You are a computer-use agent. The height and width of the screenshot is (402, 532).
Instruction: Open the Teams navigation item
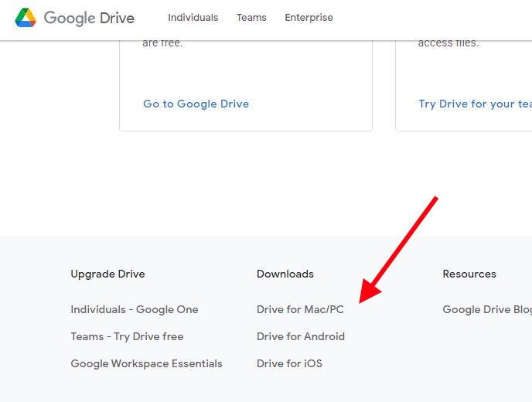point(251,17)
